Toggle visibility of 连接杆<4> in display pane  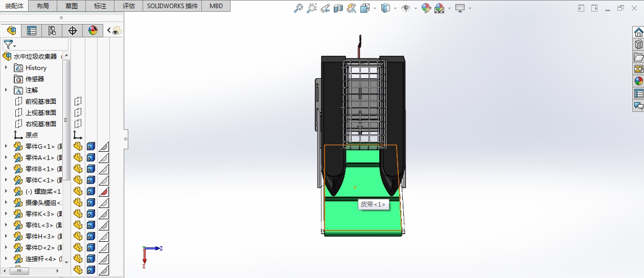click(x=78, y=259)
